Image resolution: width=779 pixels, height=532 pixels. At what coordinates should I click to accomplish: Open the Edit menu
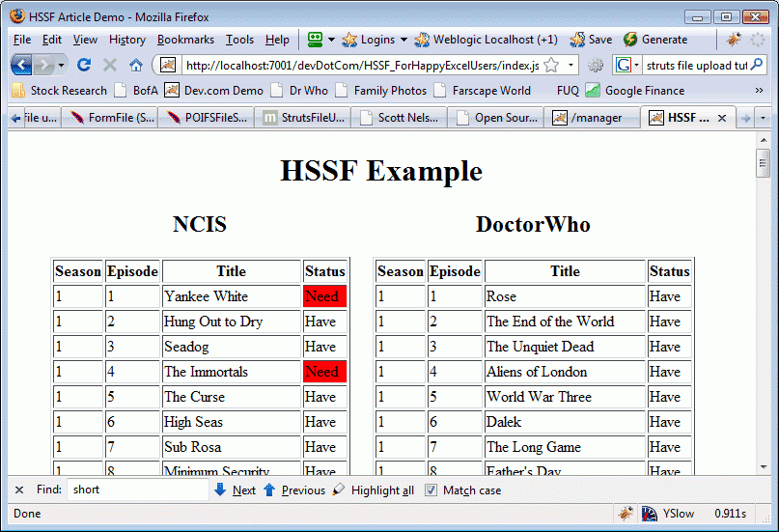[52, 40]
